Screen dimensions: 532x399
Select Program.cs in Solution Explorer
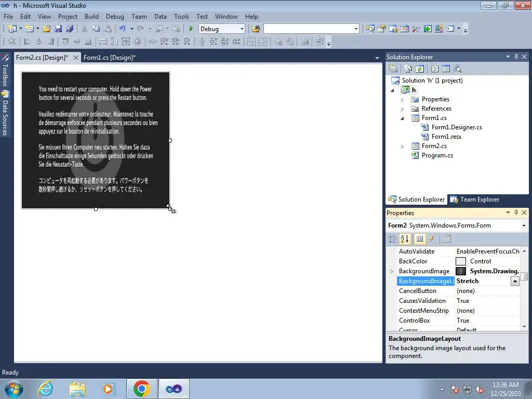click(437, 155)
